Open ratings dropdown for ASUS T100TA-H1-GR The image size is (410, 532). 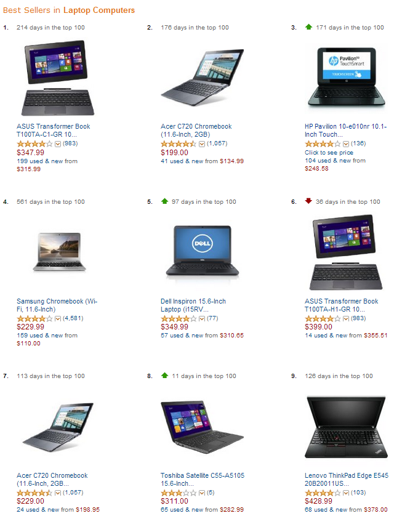pyautogui.click(x=345, y=319)
